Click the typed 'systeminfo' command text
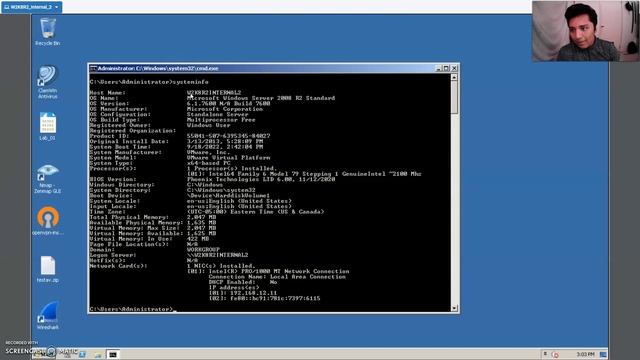Viewport: 640px width, 360px height. 190,82
